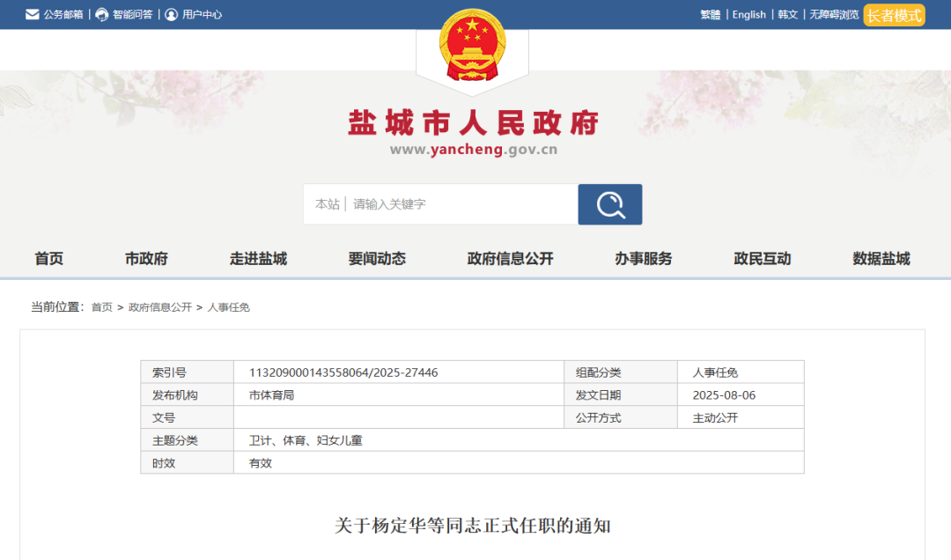Switch to 韩文 version
The image size is (951, 560).
click(788, 15)
